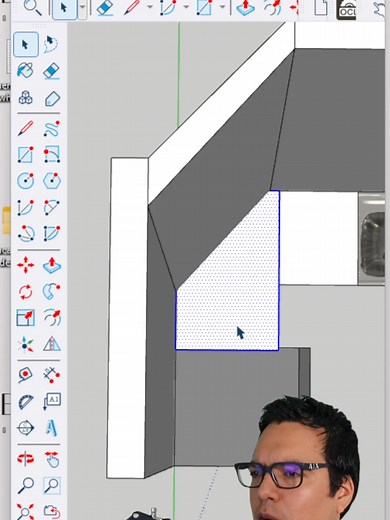This screenshot has height=520, width=390.
Task: Select the Protractor tool
Action: (x=26, y=401)
